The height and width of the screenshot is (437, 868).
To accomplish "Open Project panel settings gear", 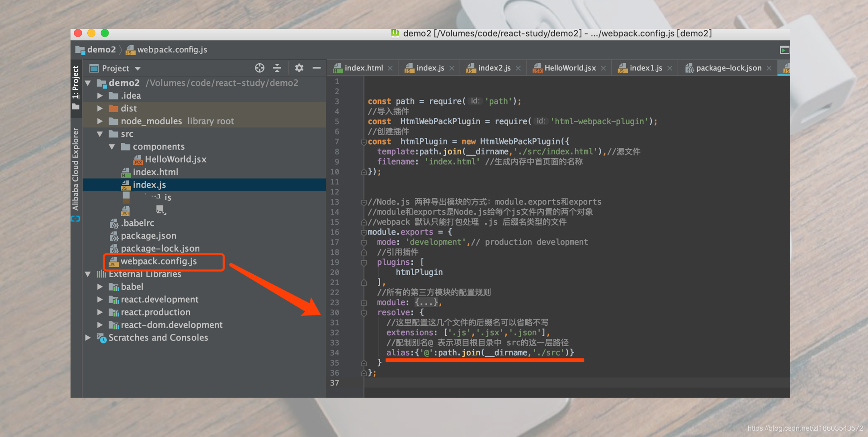I will [x=299, y=68].
